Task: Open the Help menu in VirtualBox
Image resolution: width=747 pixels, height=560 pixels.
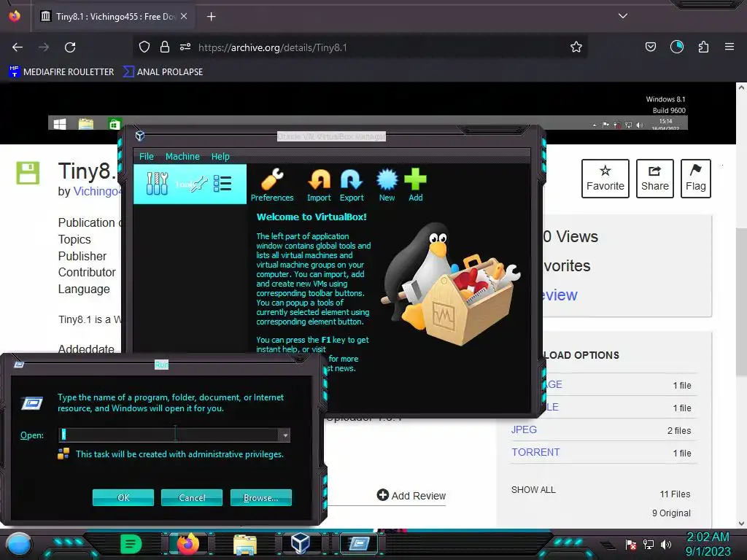Action: coord(220,156)
